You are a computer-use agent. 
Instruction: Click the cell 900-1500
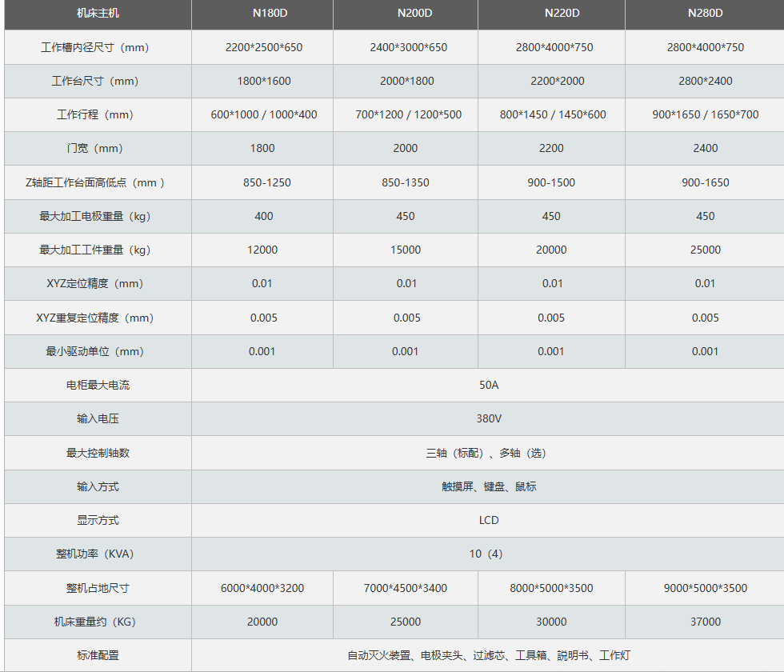(551, 182)
